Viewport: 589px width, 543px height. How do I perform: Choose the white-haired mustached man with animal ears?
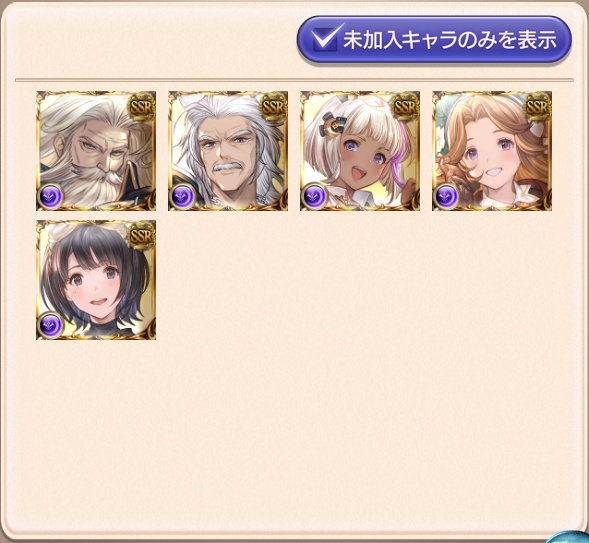click(228, 151)
